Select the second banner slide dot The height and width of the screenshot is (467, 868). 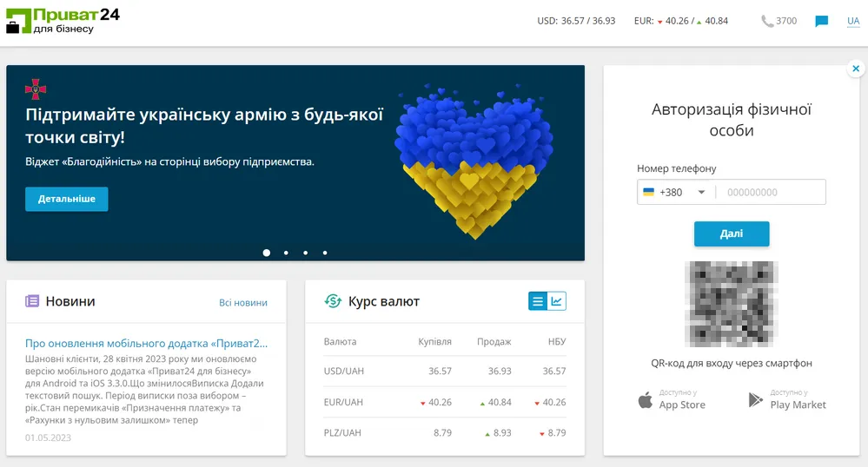click(286, 253)
